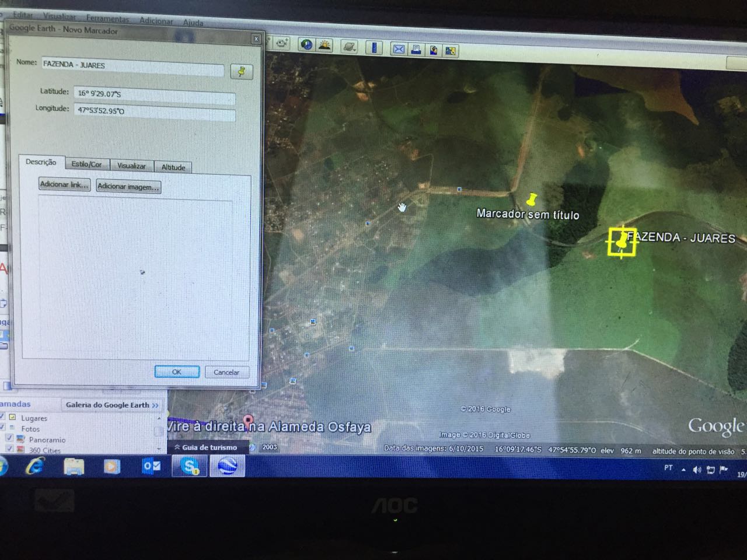Toggle the 360 Cities layer checkbox

tap(9, 449)
